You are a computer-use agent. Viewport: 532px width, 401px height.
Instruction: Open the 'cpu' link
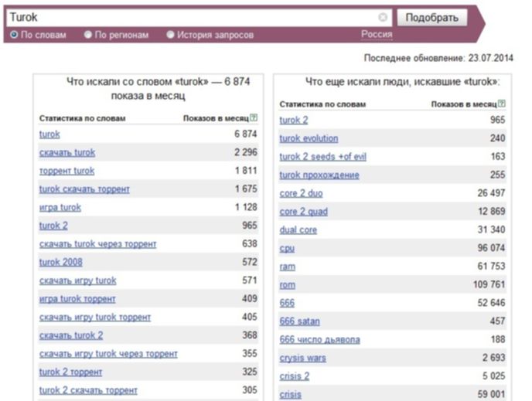click(x=287, y=248)
